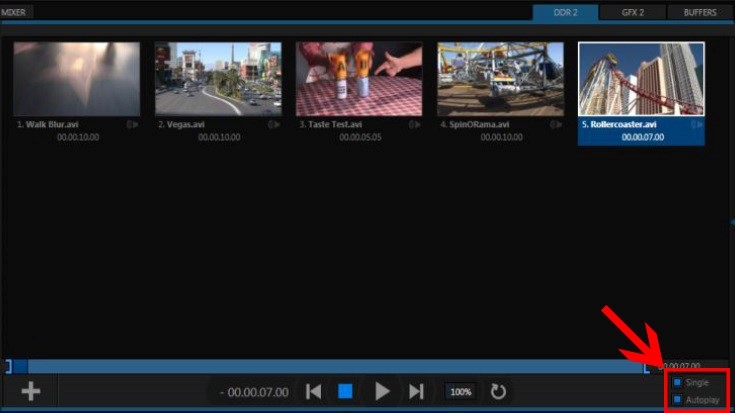Select the Rollercoaster.avi clip thumbnail
Image resolution: width=736 pixels, height=413 pixels.
641,79
